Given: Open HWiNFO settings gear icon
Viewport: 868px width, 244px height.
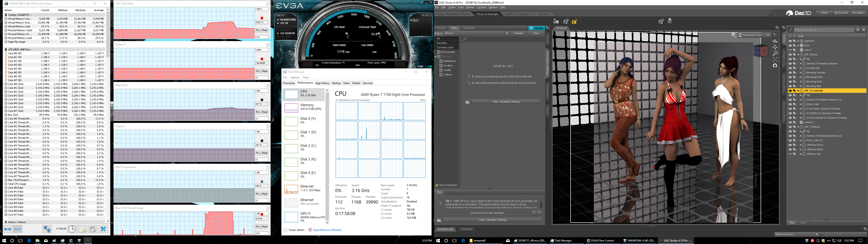Looking at the screenshot, I should click(x=93, y=229).
